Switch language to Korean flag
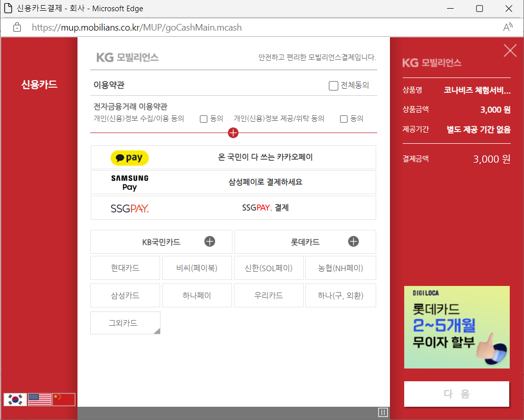The image size is (524, 420). click(x=15, y=399)
